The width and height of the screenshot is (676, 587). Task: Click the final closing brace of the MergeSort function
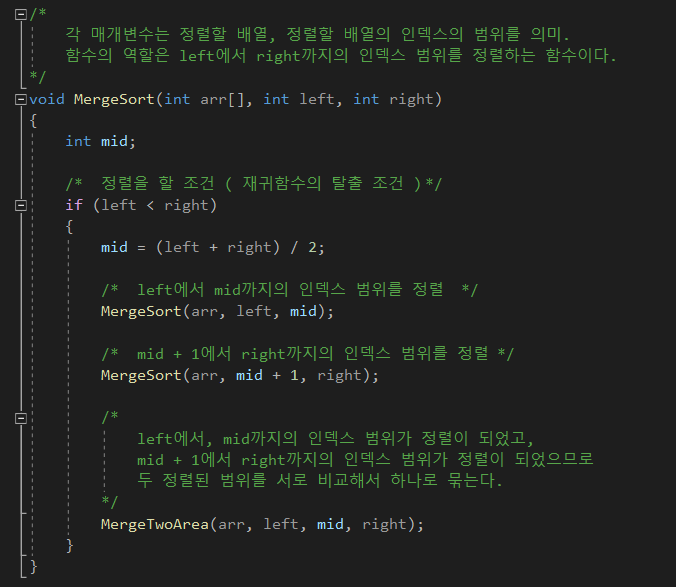tap(34, 566)
